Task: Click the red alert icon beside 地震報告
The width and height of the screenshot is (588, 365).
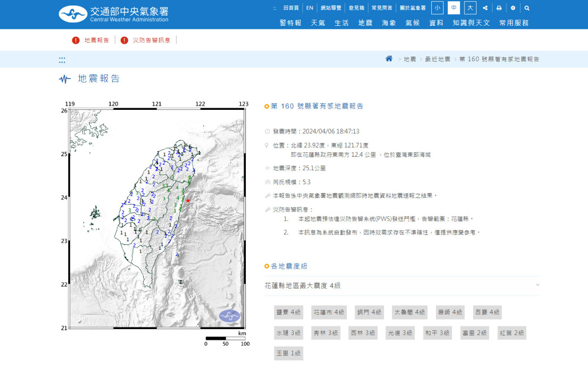Action: click(76, 40)
